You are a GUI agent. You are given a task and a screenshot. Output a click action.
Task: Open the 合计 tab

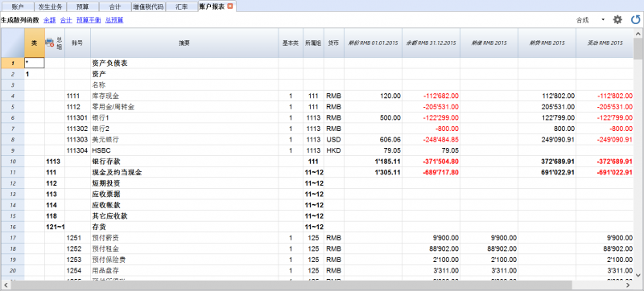[115, 7]
